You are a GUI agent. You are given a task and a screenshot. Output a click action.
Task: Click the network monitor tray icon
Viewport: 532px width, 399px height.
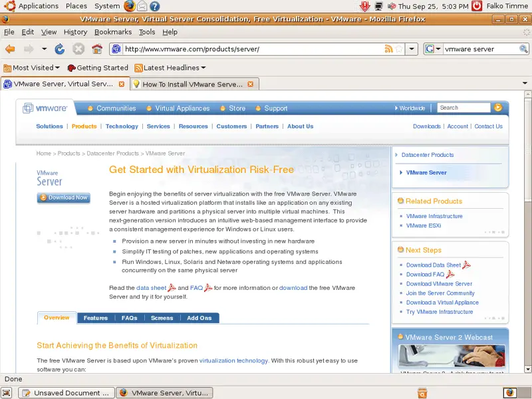pos(378,6)
